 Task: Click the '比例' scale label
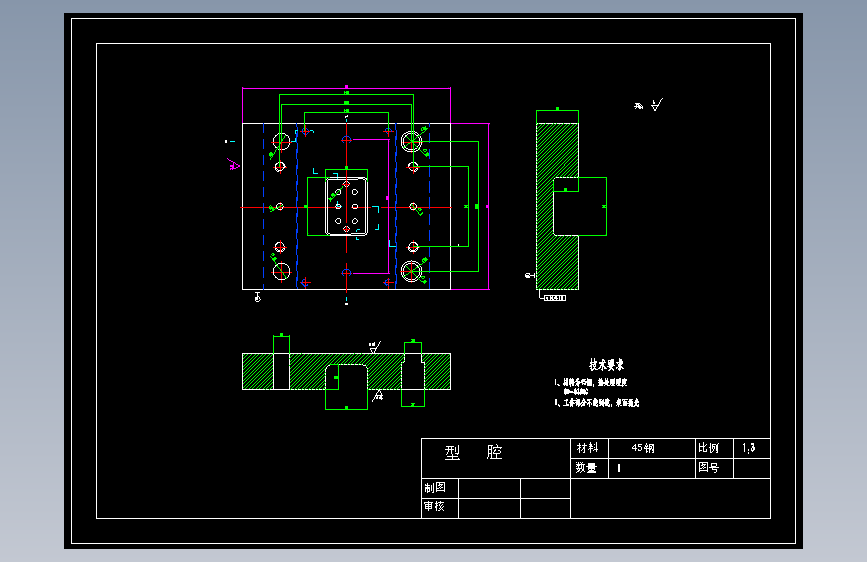(708, 447)
